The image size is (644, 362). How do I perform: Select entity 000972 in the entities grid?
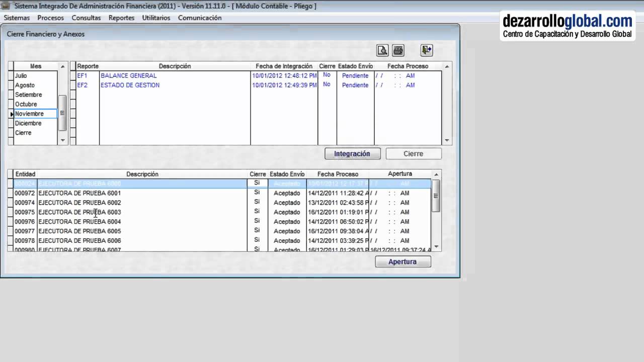click(25, 194)
